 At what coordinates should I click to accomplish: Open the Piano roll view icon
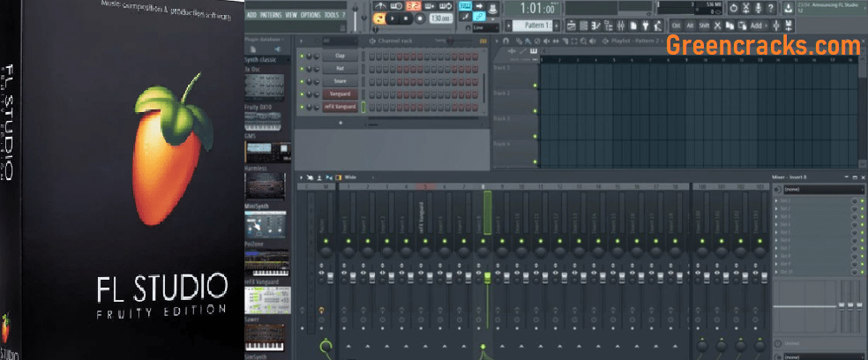[595, 26]
